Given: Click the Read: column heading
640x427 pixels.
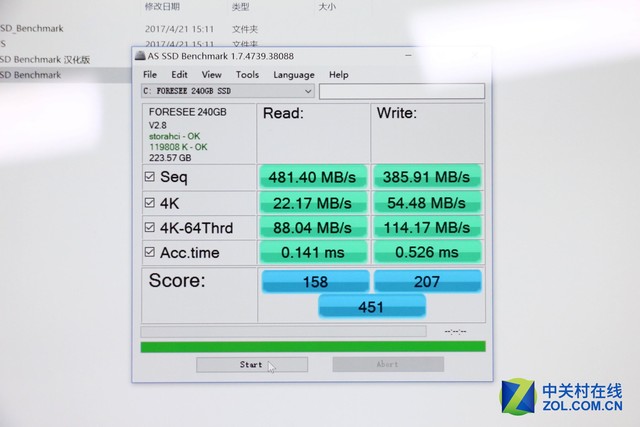Looking at the screenshot, I should pyautogui.click(x=283, y=113).
